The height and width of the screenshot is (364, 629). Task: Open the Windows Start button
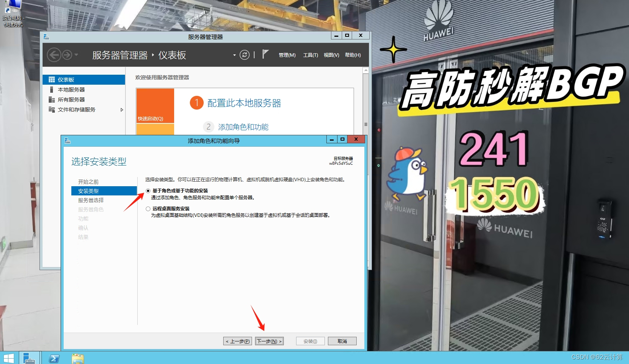[x=8, y=358]
